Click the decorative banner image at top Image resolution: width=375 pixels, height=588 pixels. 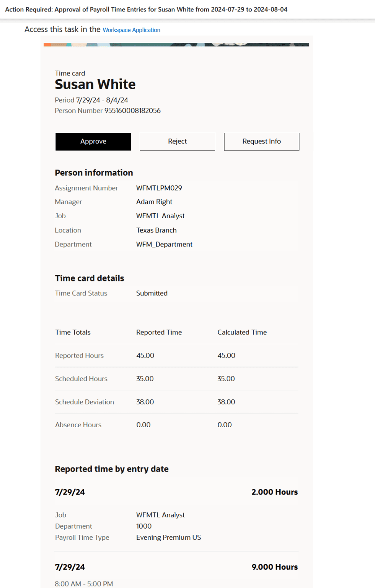(x=176, y=44)
